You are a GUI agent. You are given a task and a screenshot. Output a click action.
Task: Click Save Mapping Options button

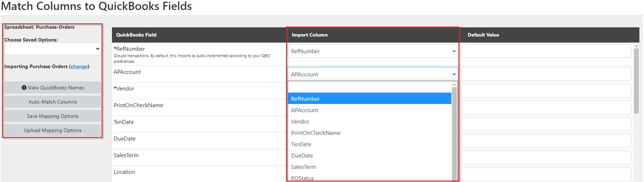pos(53,116)
